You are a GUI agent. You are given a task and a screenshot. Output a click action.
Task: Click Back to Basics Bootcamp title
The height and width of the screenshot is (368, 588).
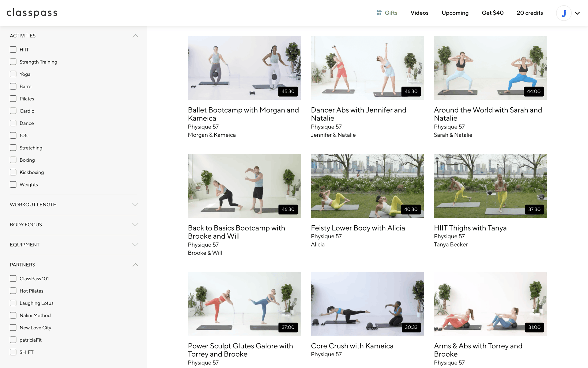[x=236, y=232]
